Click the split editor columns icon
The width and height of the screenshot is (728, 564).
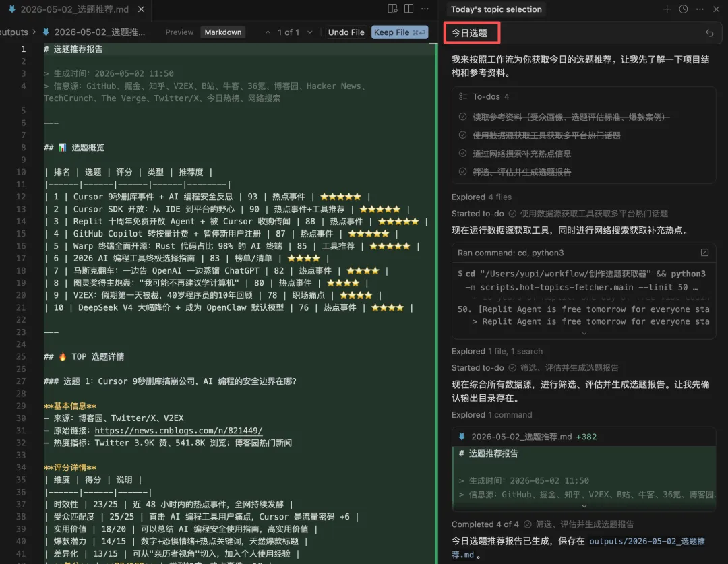point(408,9)
